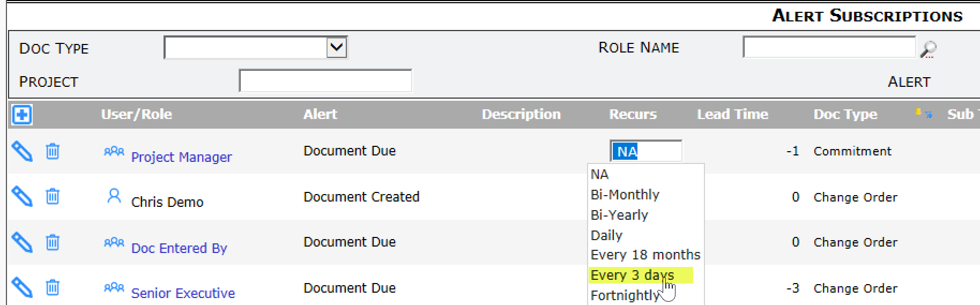Select Every 18 months option
Image resolution: width=980 pixels, height=305 pixels.
click(645, 255)
